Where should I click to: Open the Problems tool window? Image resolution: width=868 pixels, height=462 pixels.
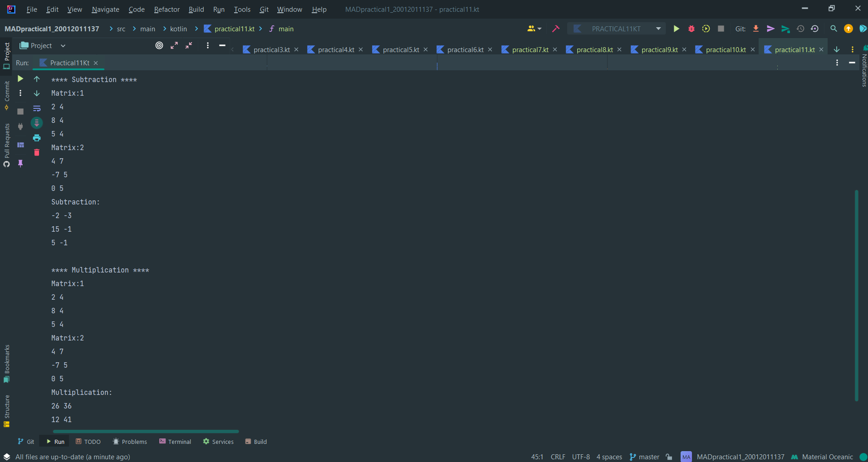click(x=130, y=442)
